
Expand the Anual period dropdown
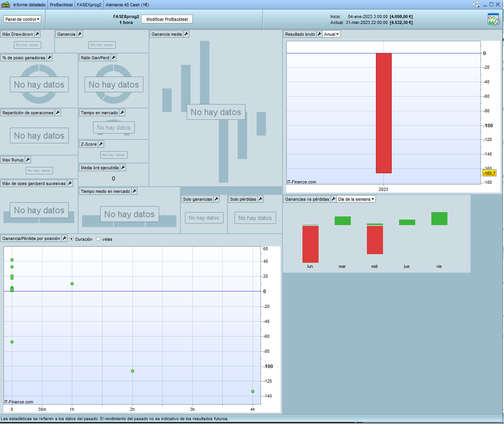click(332, 34)
